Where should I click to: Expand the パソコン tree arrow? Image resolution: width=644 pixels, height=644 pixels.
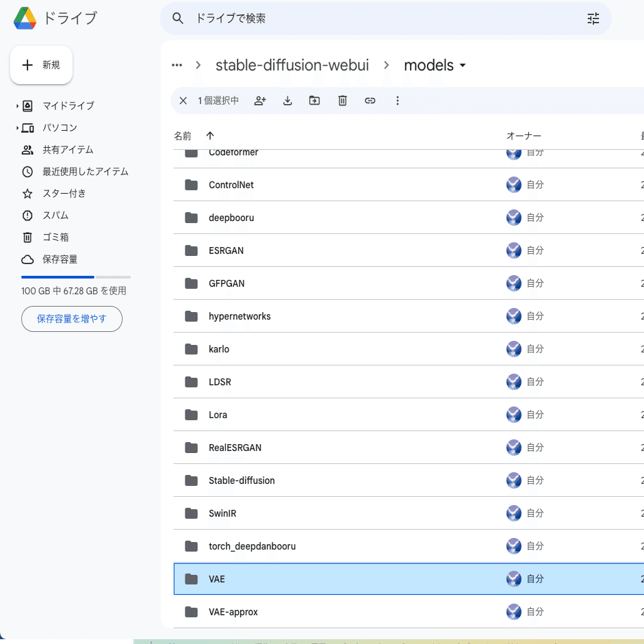point(17,128)
